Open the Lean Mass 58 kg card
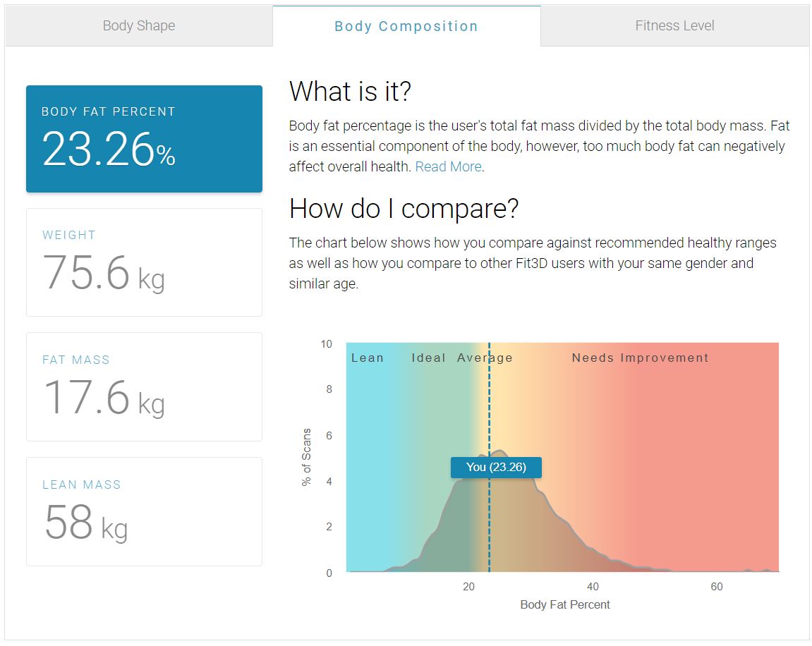Image resolution: width=812 pixels, height=646 pixels. click(144, 511)
